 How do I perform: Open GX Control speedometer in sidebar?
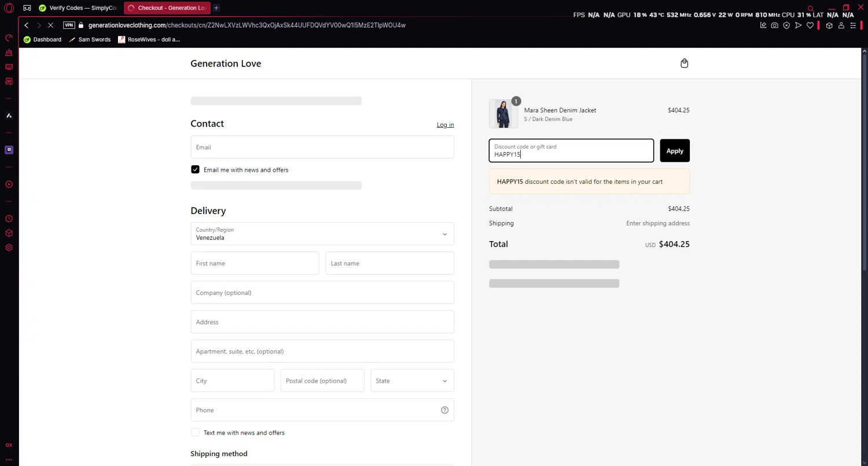[9, 38]
